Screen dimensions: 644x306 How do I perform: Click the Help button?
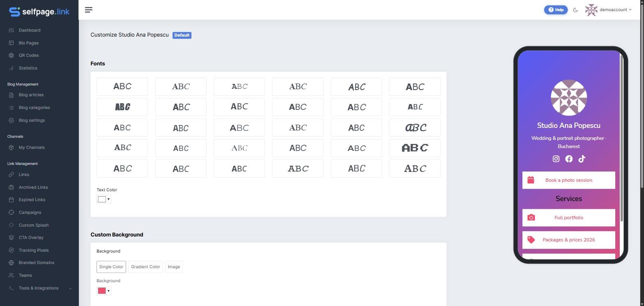click(556, 10)
